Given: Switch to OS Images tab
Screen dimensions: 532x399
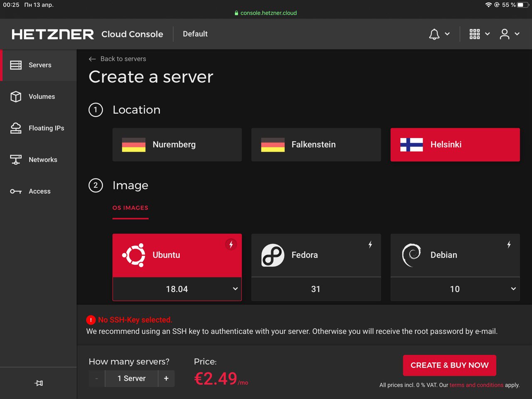Looking at the screenshot, I should click(x=131, y=208).
